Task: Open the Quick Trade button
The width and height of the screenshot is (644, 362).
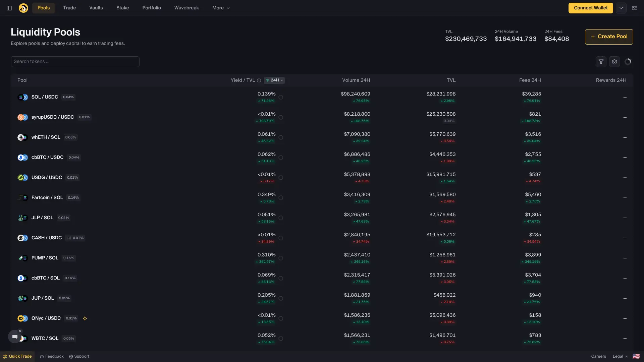Action: 17,356
